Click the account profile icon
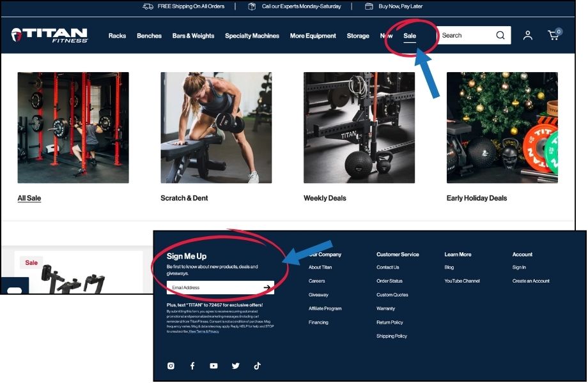588x383 pixels. [x=527, y=36]
